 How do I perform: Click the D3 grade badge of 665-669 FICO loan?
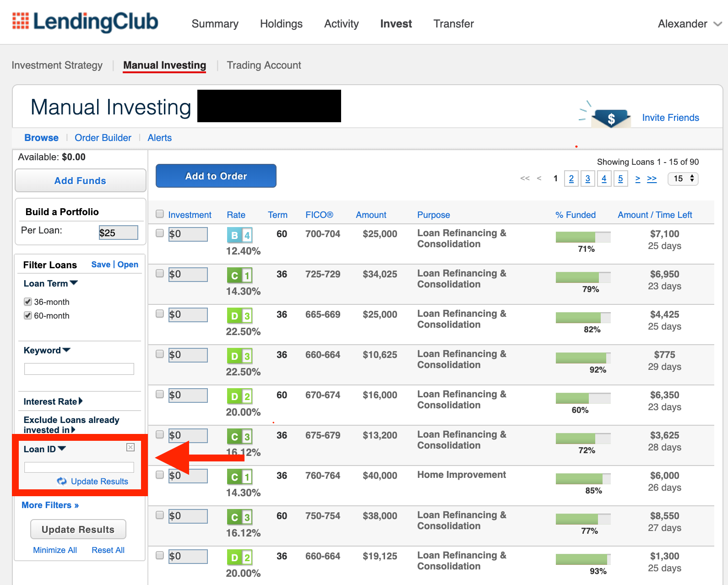[x=239, y=316]
